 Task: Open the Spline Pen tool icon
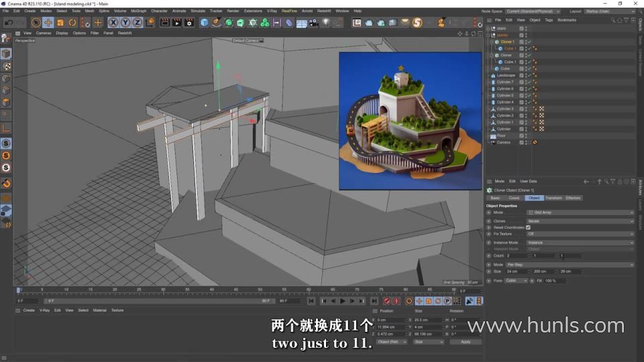coord(216,23)
